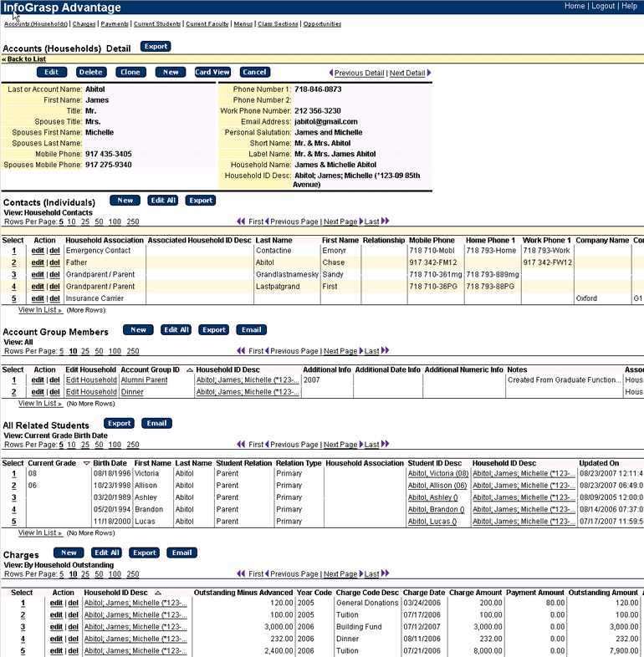Sort by Current Grade descending arrow
This screenshot has width=644, height=657.
point(86,463)
